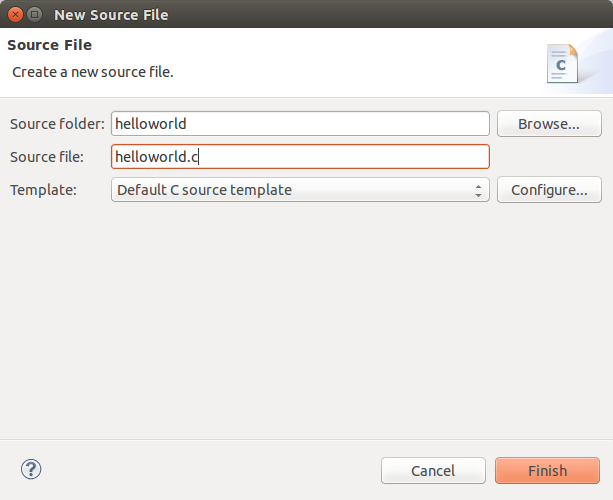Click the "Create a new source file." description

point(93,72)
